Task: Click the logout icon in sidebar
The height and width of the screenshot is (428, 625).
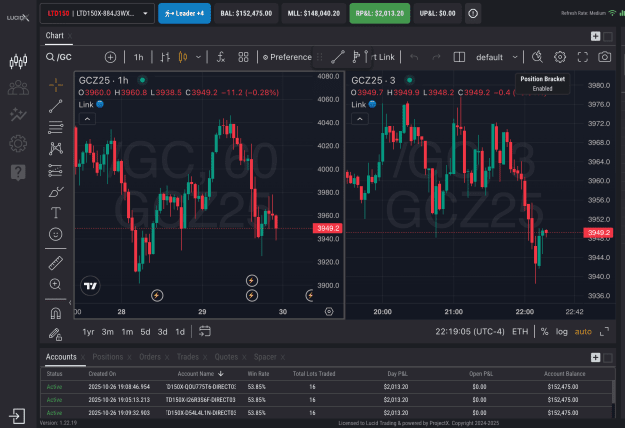Action: (x=18, y=416)
